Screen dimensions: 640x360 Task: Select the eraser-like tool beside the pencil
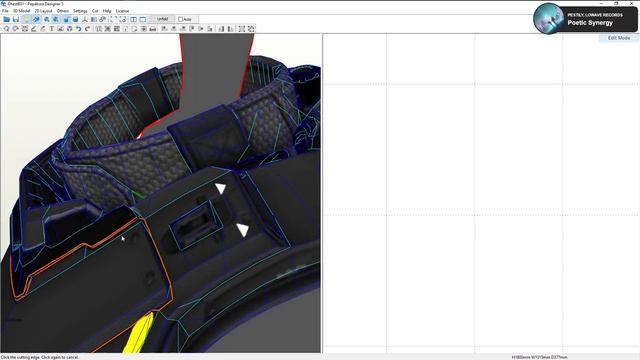(x=43, y=29)
